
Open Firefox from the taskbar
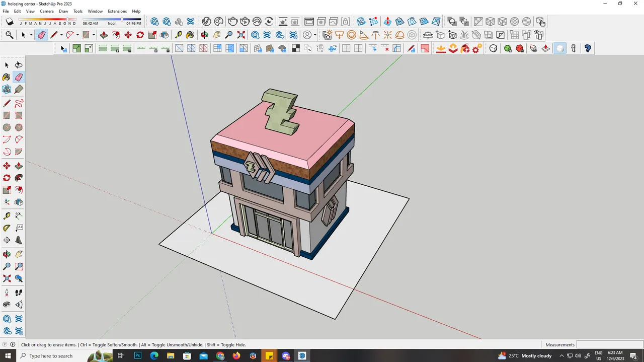tap(236, 356)
